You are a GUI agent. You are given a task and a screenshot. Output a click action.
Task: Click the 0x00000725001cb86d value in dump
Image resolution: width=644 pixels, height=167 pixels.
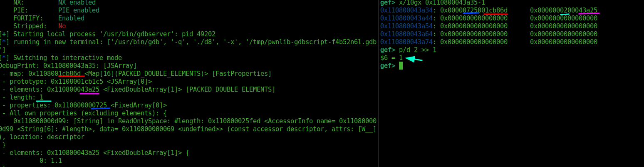474,10
